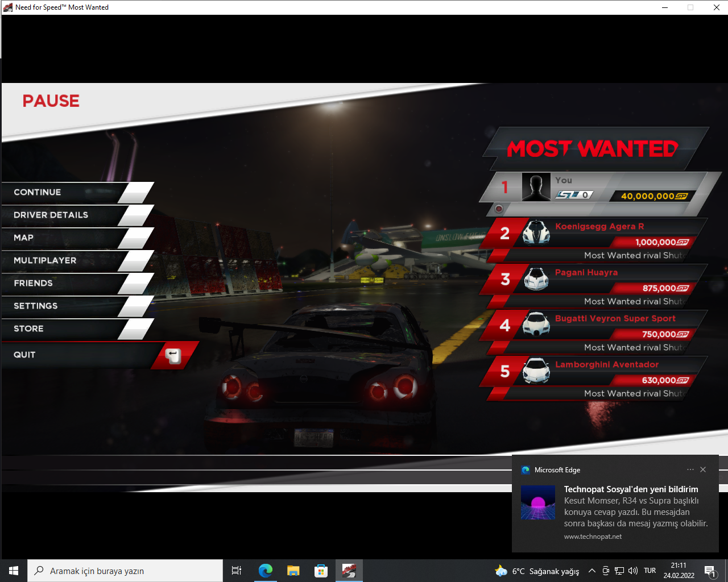Select Continue in the pause menu
Image resolution: width=728 pixels, height=582 pixels.
pos(77,193)
